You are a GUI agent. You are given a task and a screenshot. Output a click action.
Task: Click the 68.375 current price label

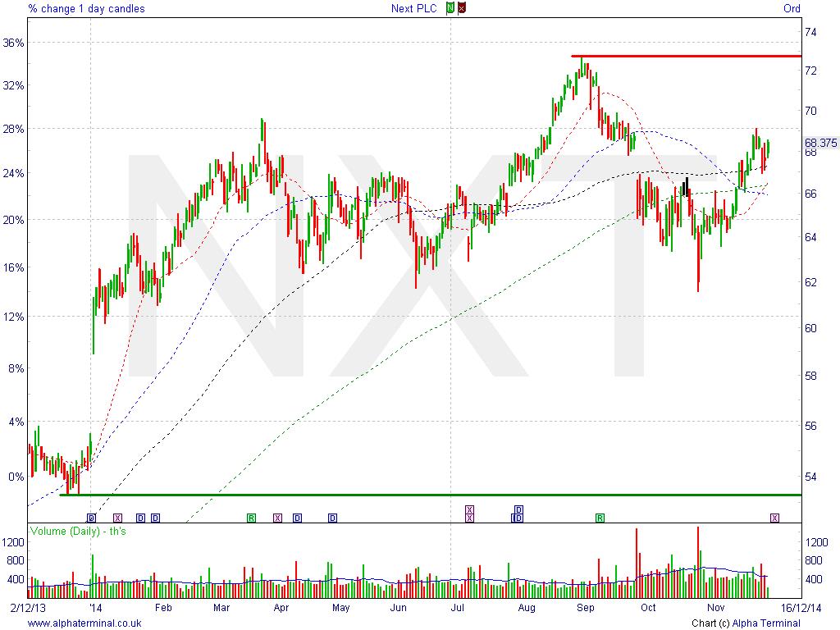tap(820, 143)
